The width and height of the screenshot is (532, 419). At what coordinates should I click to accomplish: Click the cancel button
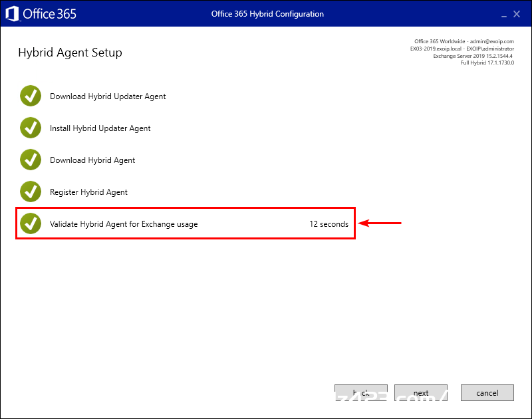[487, 392]
